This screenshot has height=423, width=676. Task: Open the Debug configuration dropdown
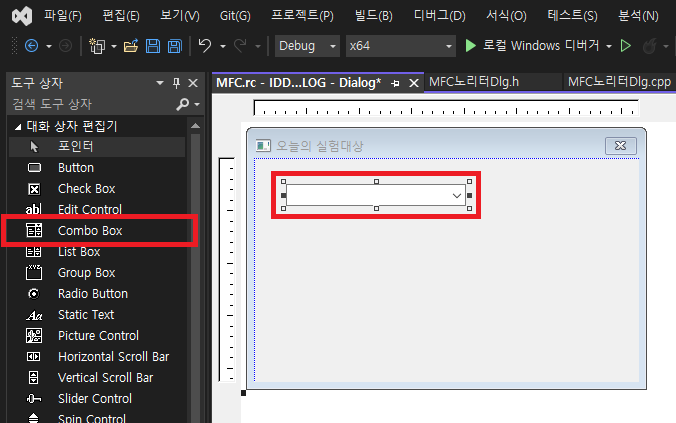pyautogui.click(x=307, y=46)
